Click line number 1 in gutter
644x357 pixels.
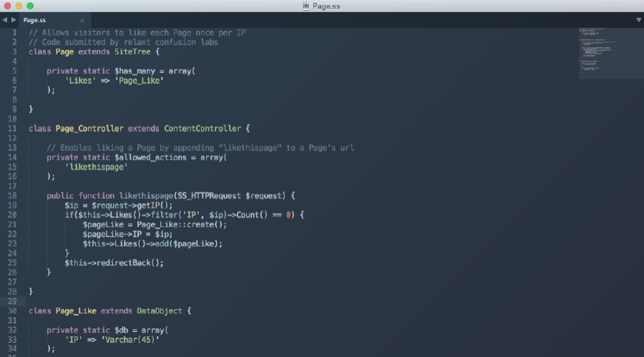coord(14,32)
